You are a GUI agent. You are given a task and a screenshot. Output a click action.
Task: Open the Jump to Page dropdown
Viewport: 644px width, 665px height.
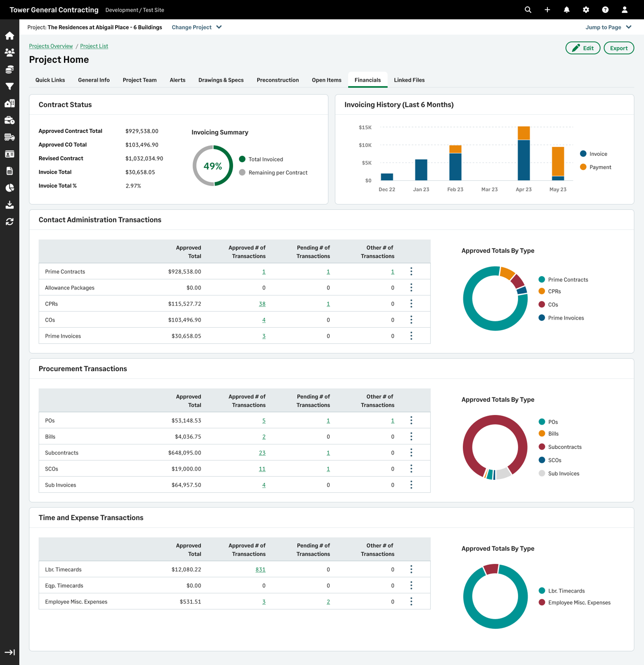608,27
